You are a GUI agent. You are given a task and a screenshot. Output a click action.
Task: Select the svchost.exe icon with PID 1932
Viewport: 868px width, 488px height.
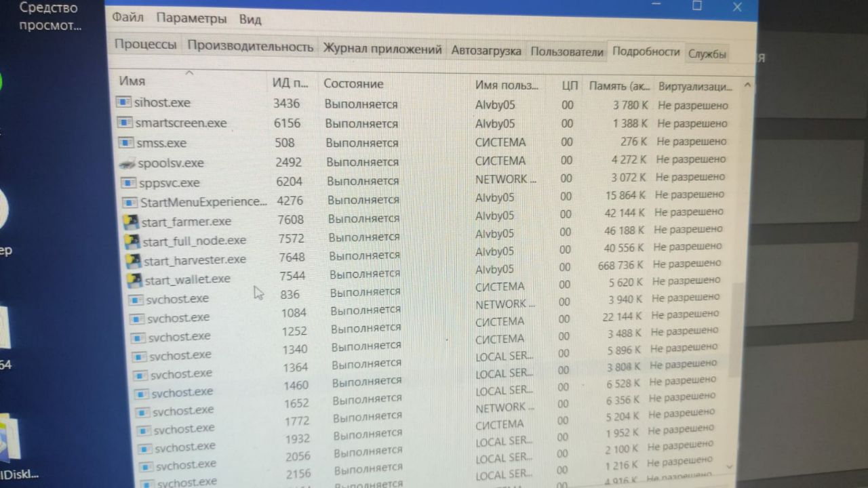tap(146, 447)
